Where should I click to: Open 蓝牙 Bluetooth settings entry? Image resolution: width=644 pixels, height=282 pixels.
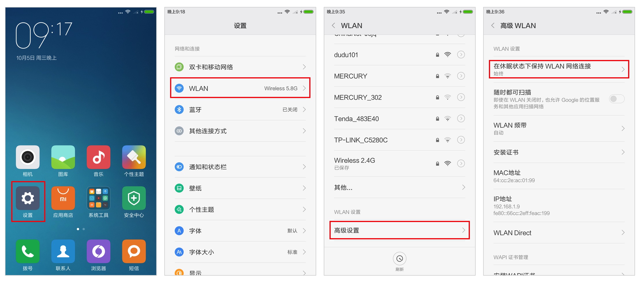tap(240, 110)
